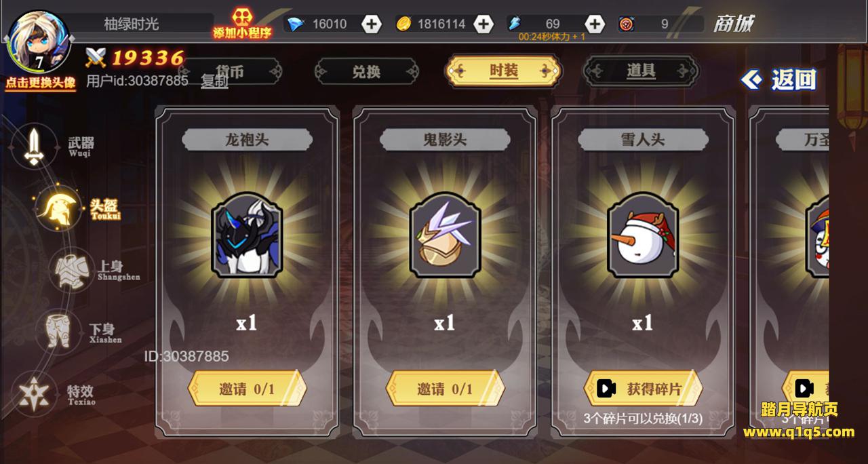Viewport: 868px width, 464px height.
Task: Select the 特效 effects icon
Action: click(33, 393)
